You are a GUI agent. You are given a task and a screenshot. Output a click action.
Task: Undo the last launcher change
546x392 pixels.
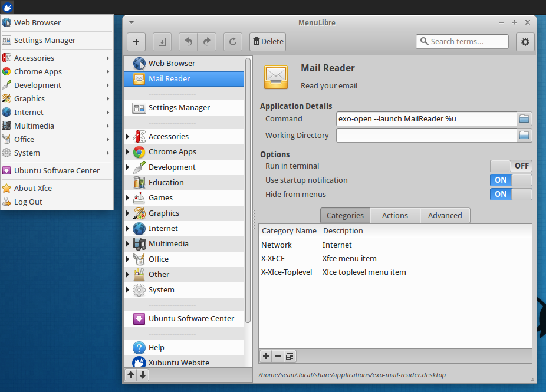(x=188, y=42)
